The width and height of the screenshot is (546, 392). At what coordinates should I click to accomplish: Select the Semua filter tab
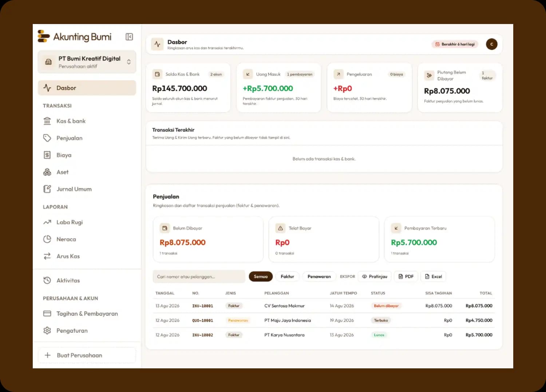261,277
